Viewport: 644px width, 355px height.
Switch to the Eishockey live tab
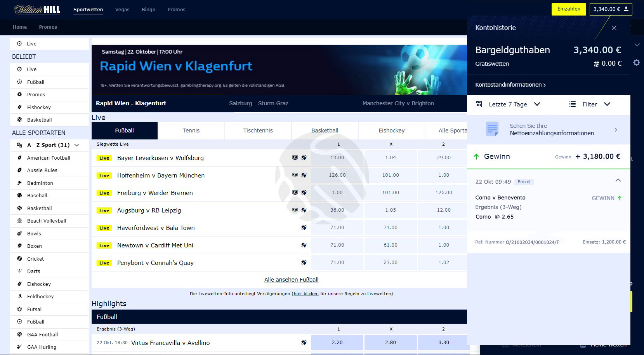pyautogui.click(x=392, y=131)
